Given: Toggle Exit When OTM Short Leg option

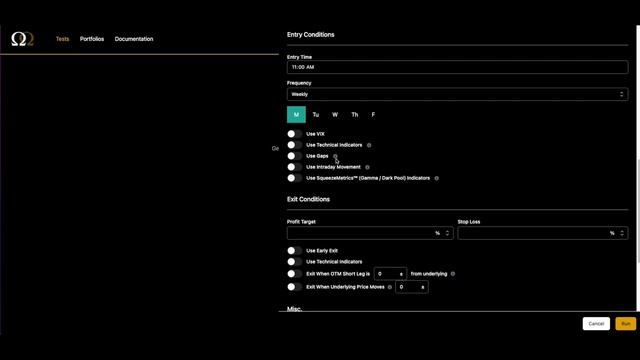Looking at the screenshot, I should coord(294,274).
